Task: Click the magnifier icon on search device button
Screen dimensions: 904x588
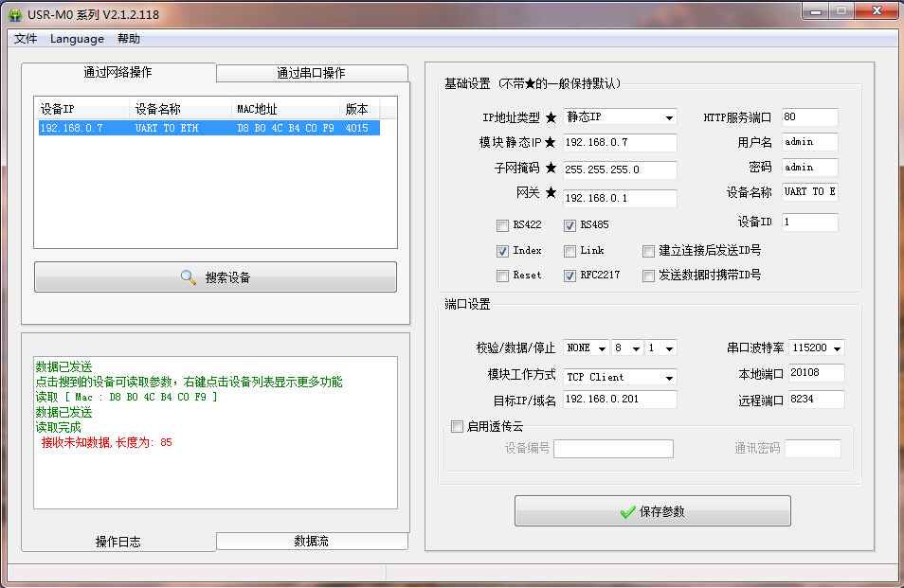Action: tap(188, 277)
